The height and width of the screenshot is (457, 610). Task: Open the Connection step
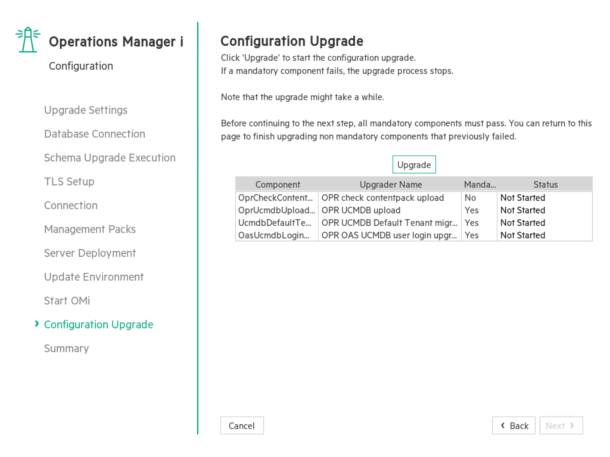pos(71,205)
